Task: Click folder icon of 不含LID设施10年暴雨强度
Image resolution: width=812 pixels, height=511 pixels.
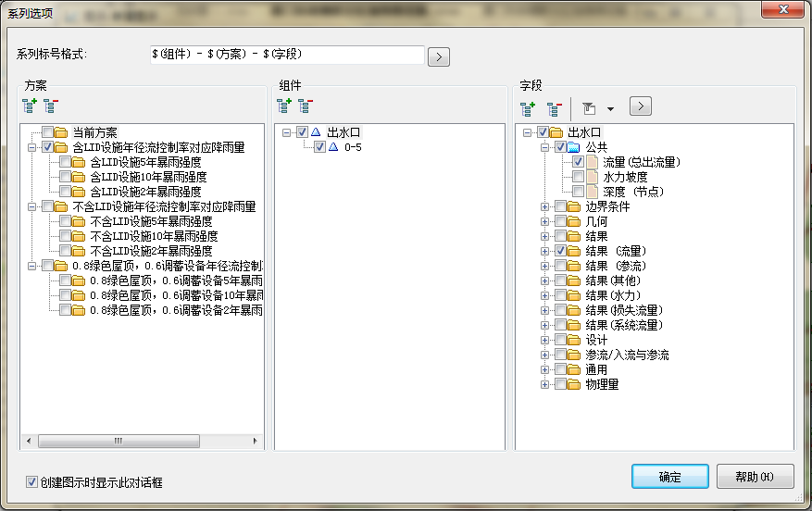Action: pos(79,236)
